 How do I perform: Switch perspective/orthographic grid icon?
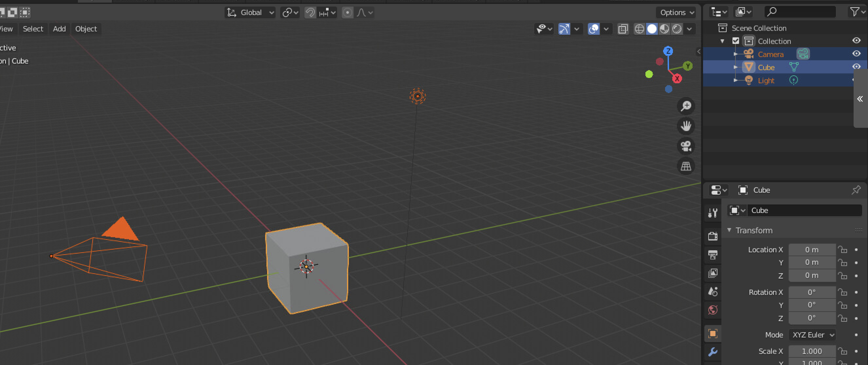pyautogui.click(x=686, y=166)
